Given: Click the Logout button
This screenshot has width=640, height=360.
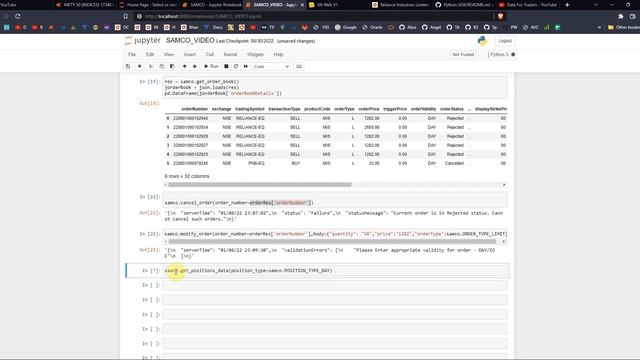Looking at the screenshot, I should click(505, 41).
